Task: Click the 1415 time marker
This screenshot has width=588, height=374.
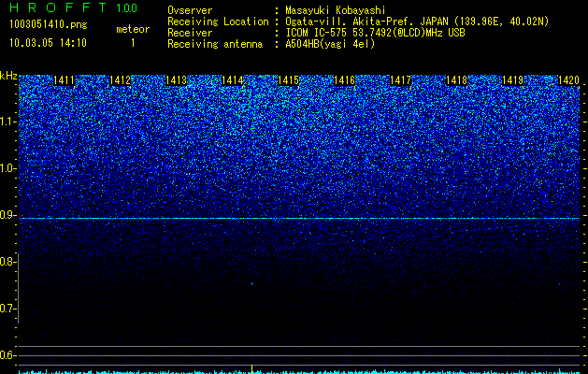Action: click(x=288, y=80)
